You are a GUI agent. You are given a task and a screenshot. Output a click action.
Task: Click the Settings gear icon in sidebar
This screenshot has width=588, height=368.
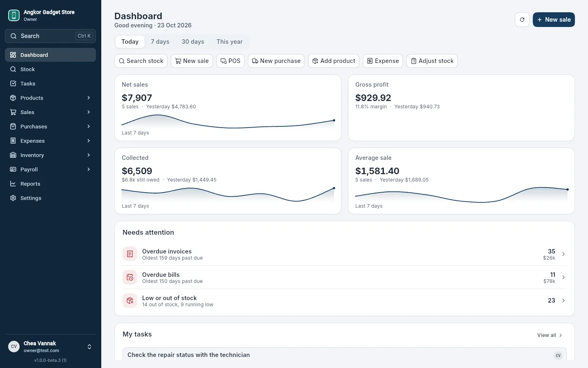pos(13,198)
